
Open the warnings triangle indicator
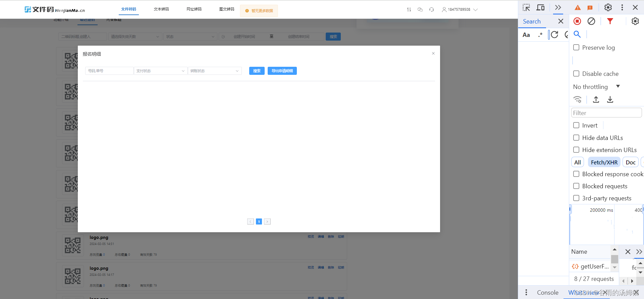point(578,8)
